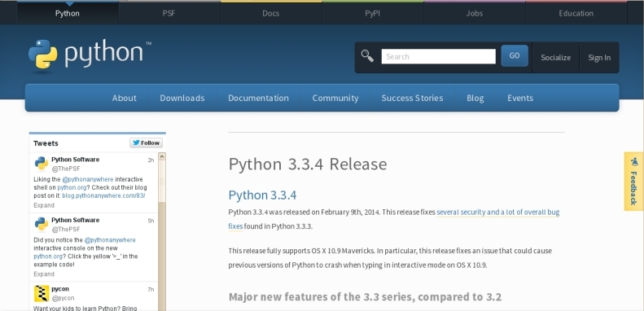Click the magnifying glass search icon
The width and height of the screenshot is (644, 311).
click(x=367, y=56)
